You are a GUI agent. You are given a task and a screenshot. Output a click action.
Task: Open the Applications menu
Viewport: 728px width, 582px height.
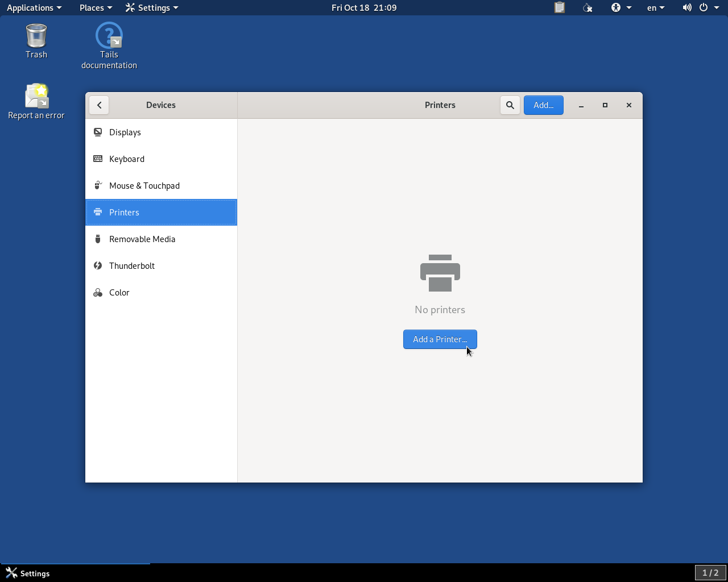[34, 7]
